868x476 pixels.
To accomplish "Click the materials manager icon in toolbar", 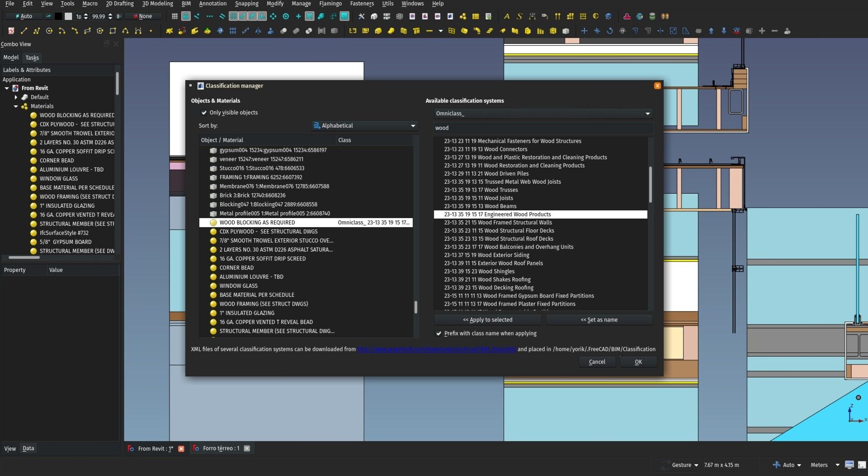I will tap(463, 16).
